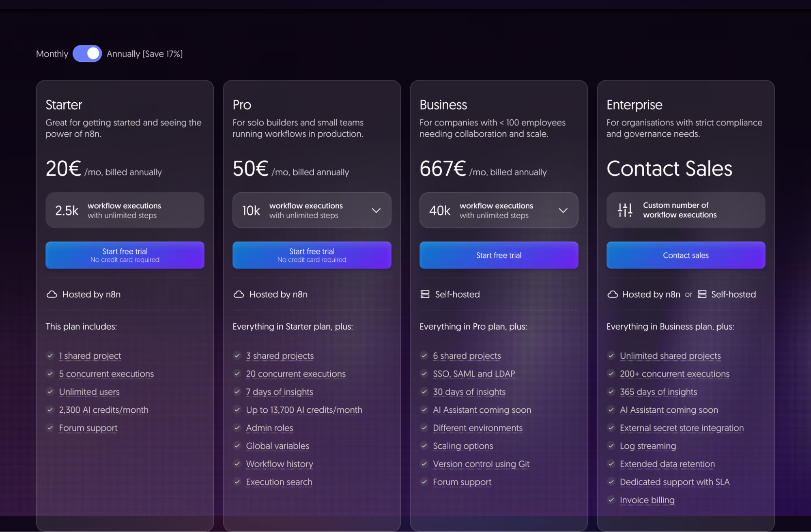Click the checkmark icon beside Unlimited users
The width and height of the screenshot is (811, 532).
[50, 392]
